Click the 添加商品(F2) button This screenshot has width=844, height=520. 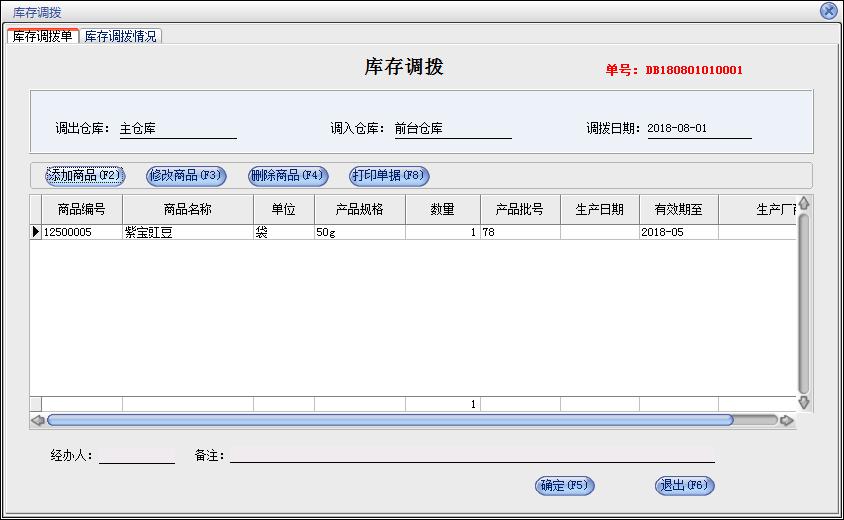tap(84, 176)
